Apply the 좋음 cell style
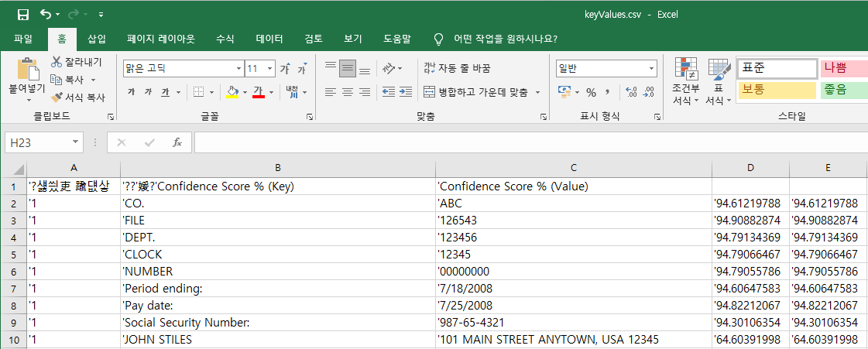 coord(844,91)
